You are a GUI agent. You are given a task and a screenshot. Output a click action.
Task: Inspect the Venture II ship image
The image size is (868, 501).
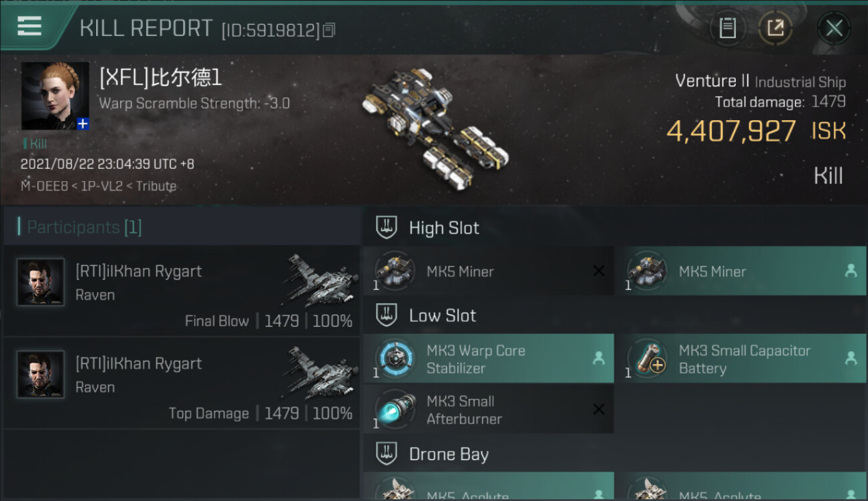click(435, 127)
